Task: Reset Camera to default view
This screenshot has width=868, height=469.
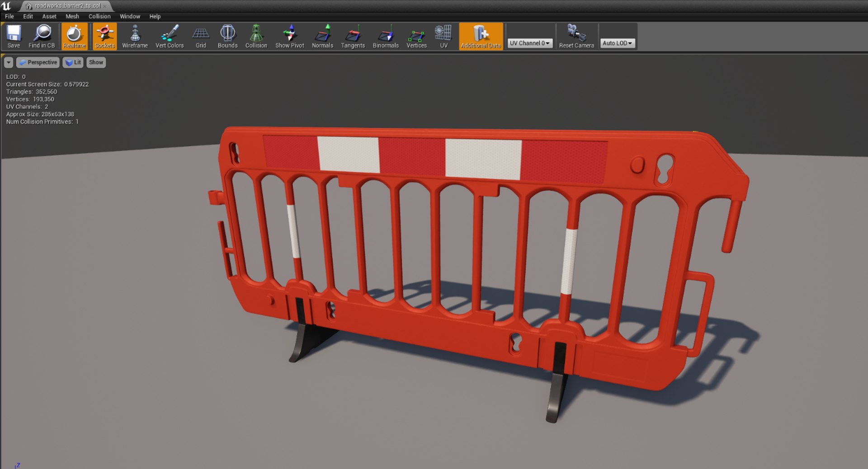Action: coord(576,36)
